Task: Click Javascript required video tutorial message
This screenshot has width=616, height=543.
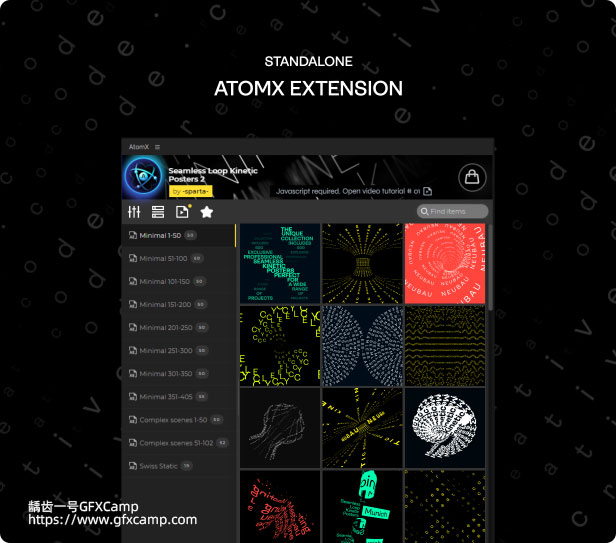Action: click(348, 191)
